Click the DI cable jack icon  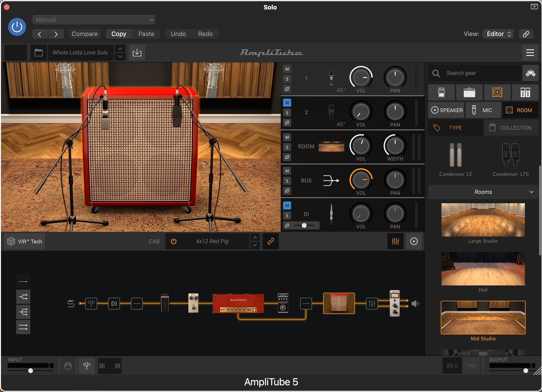pyautogui.click(x=331, y=214)
